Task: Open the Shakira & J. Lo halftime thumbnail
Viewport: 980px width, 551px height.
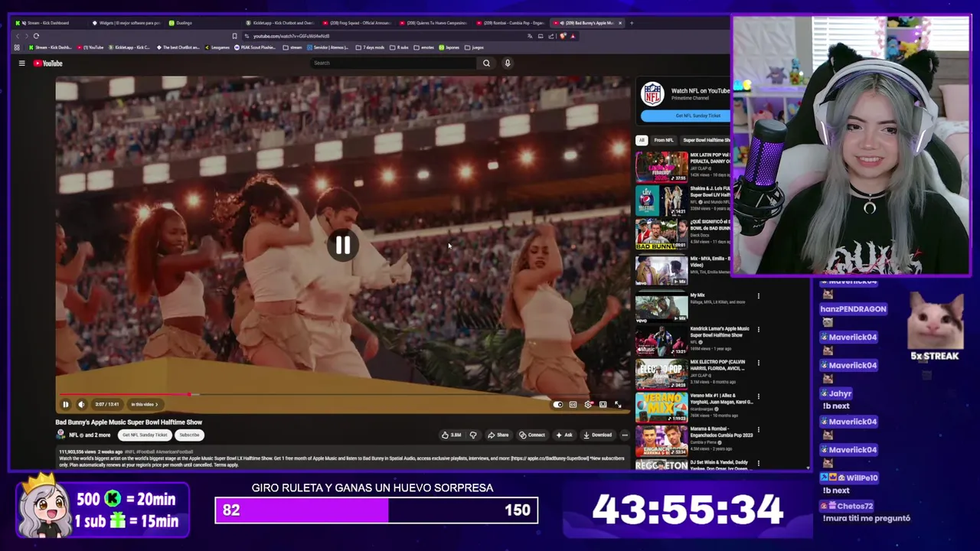Action: point(661,201)
